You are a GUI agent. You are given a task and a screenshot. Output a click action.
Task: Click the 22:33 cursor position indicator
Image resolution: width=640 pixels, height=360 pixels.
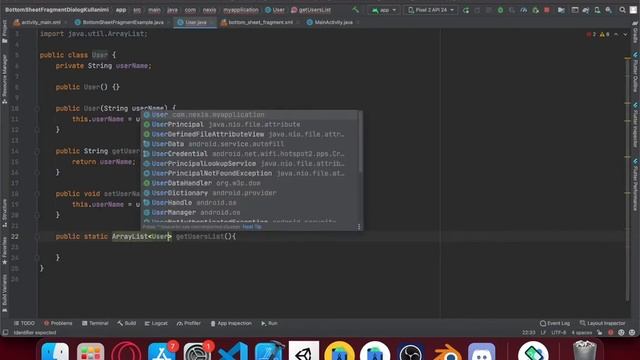529,333
